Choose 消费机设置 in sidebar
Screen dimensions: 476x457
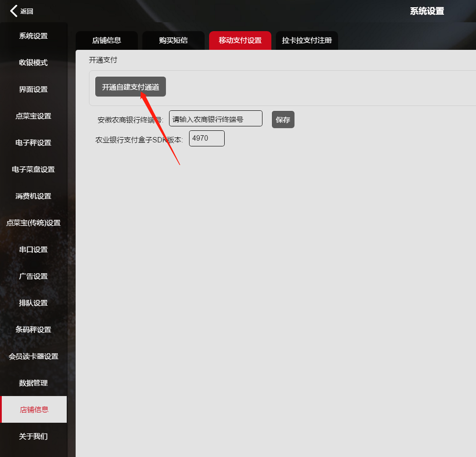[33, 196]
